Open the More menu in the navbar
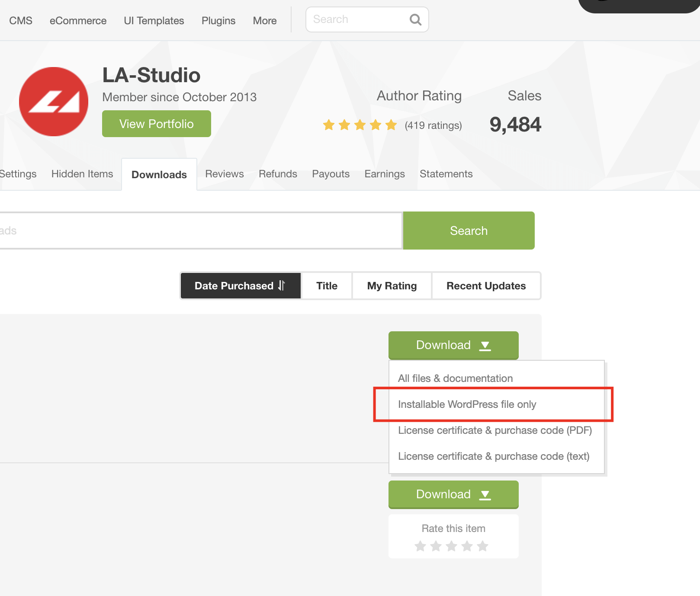The image size is (700, 596). [x=264, y=20]
